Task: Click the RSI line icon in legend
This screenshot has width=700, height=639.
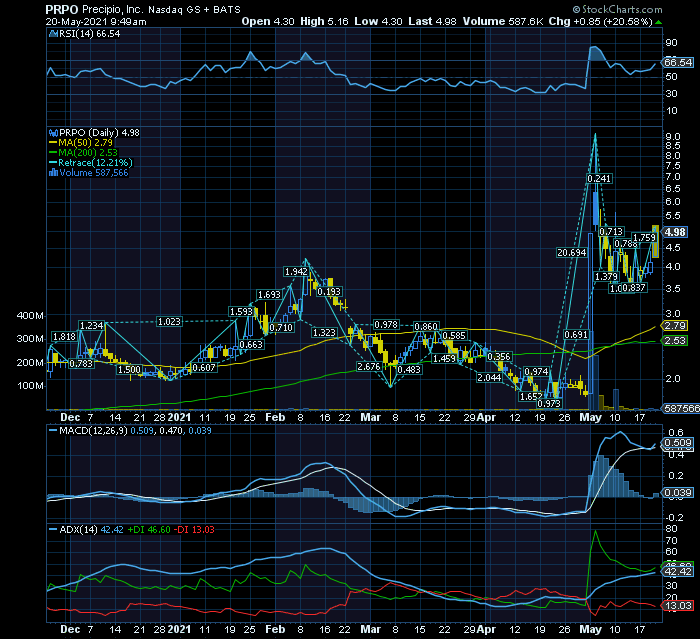Action: (53, 33)
